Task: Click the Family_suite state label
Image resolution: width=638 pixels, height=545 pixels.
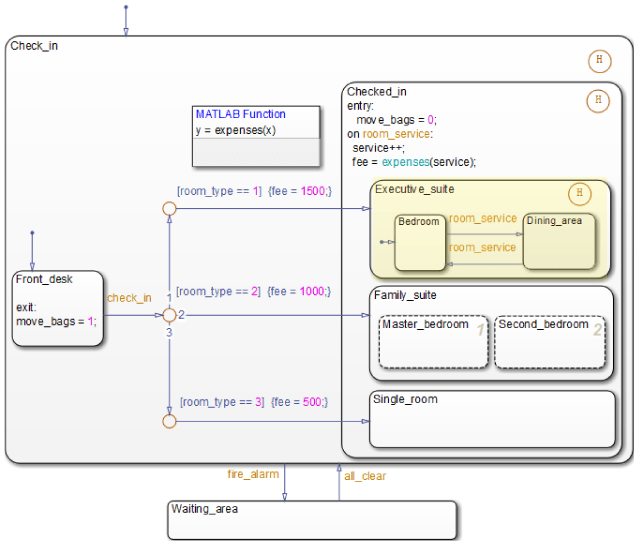Action: coord(405,295)
